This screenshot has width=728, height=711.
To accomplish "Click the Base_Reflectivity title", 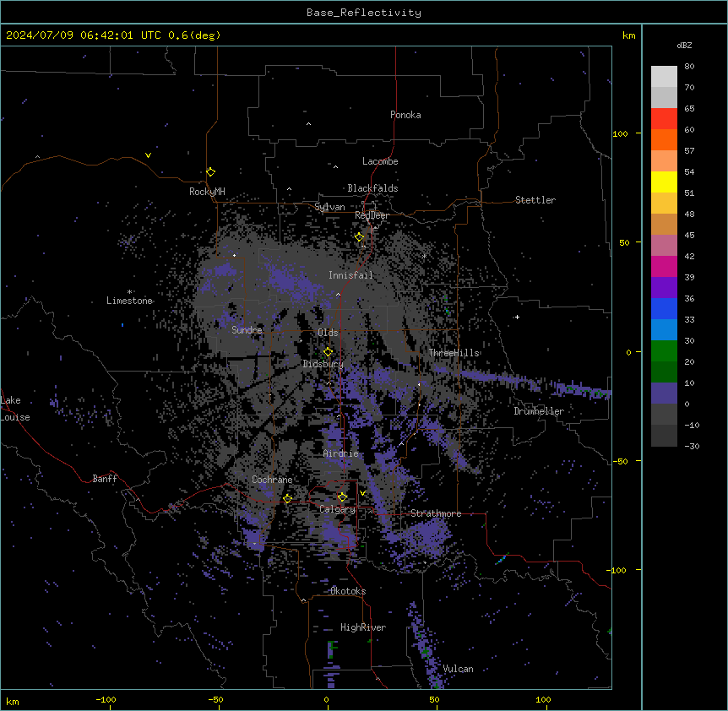I will pyautogui.click(x=364, y=13).
